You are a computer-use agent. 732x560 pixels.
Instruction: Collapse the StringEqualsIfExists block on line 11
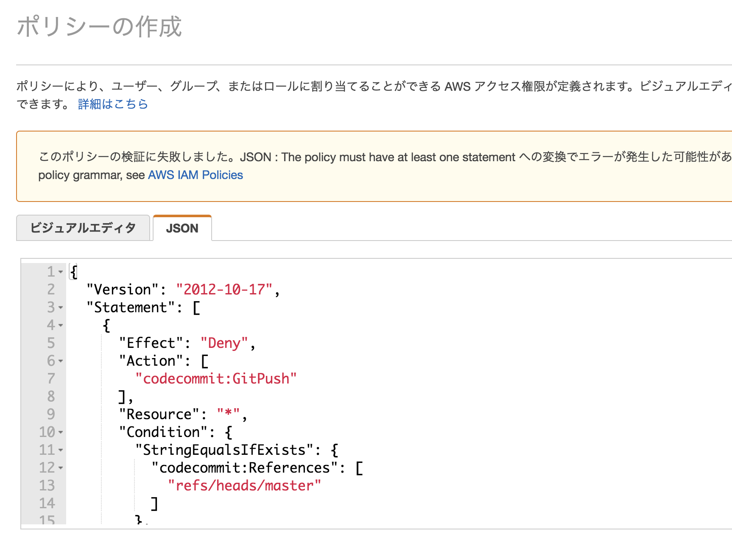point(61,450)
